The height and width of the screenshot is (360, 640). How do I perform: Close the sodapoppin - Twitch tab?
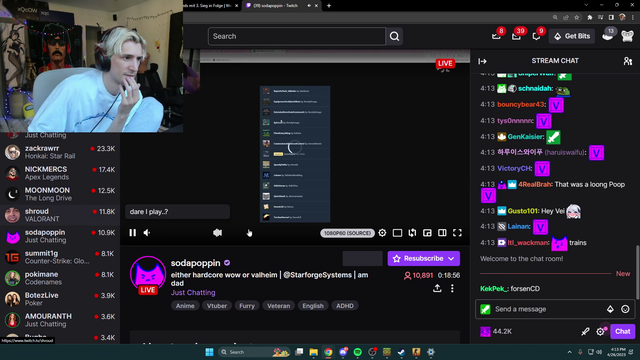(316, 6)
